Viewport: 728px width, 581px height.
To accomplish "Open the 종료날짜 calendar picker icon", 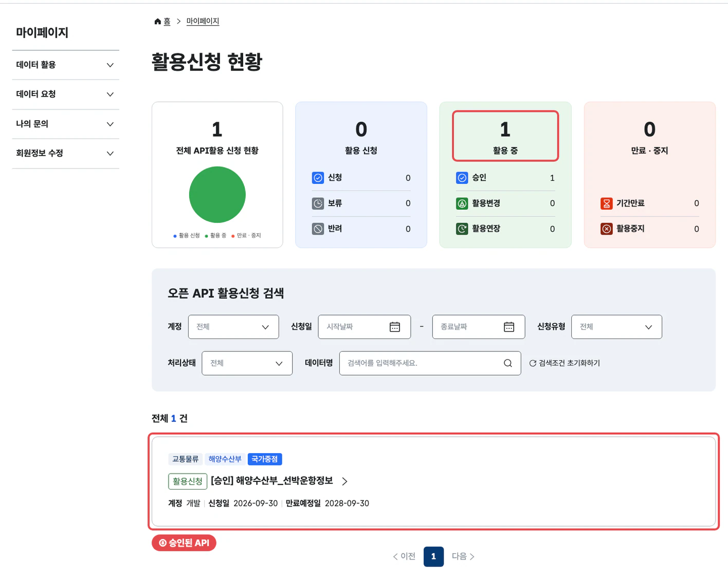I will 509,327.
